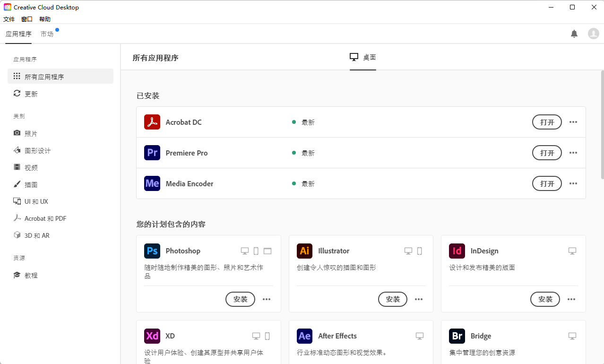
Task: Click the Photoshop mobile platform icon
Action: pyautogui.click(x=256, y=251)
